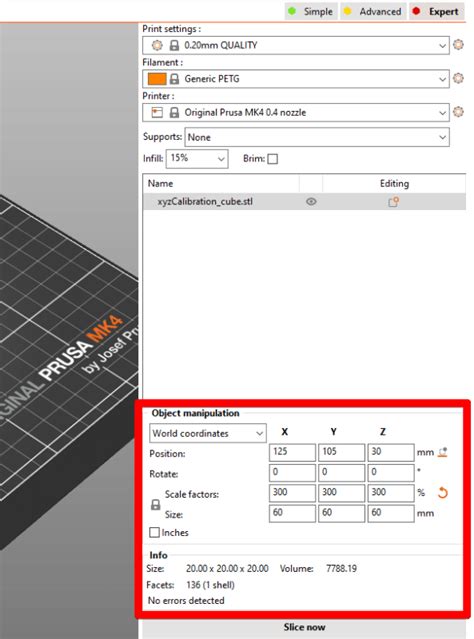Enable the Brim checkbox
Screen dimensions: 474x639
(x=273, y=159)
